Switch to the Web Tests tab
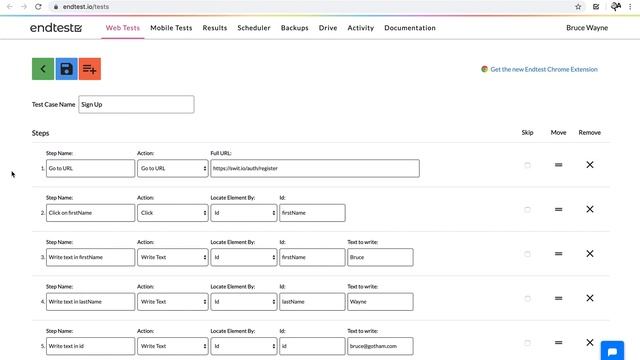The height and width of the screenshot is (360, 640). (x=122, y=28)
